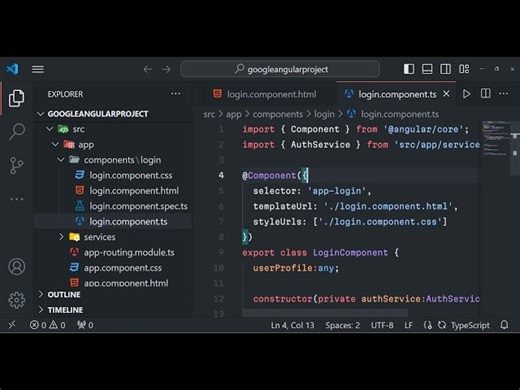
Task: Click the src breadcrumb segment
Action: point(209,114)
